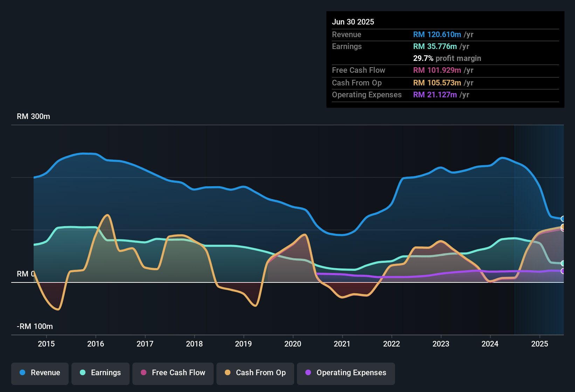The width and height of the screenshot is (575, 392).
Task: Click the RM 120.610m Revenue value link
Action: (x=436, y=35)
